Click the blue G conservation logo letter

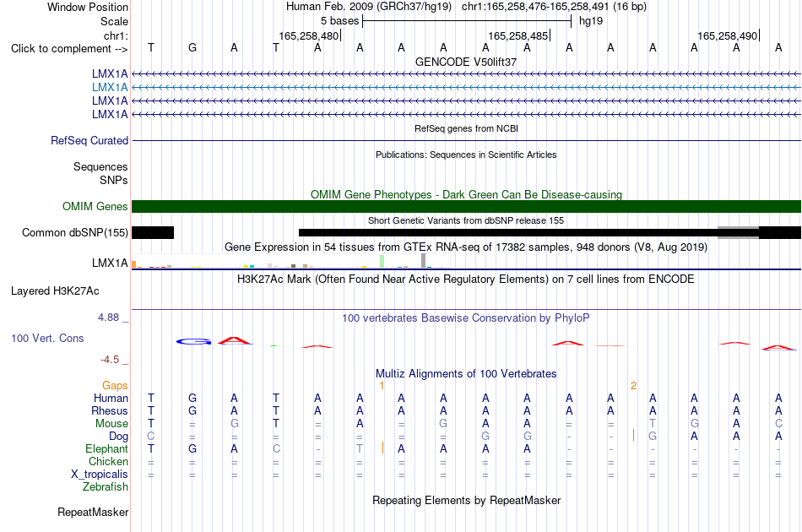point(194,342)
